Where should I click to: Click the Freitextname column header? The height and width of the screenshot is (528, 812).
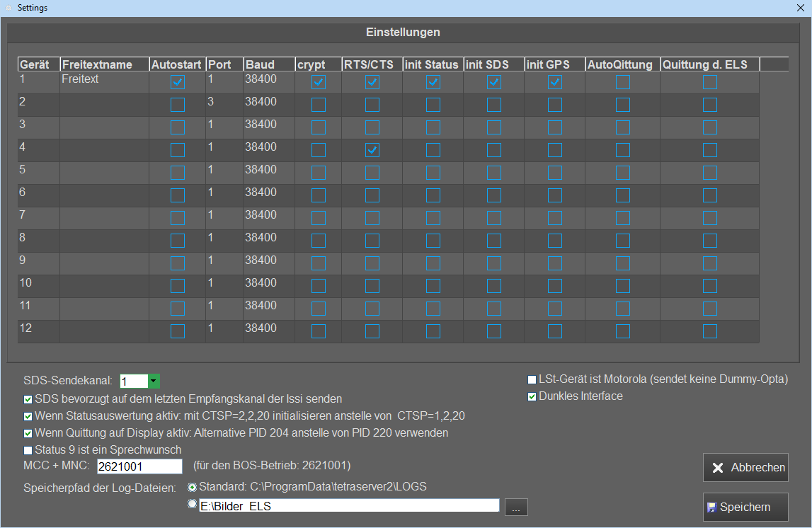pyautogui.click(x=105, y=64)
